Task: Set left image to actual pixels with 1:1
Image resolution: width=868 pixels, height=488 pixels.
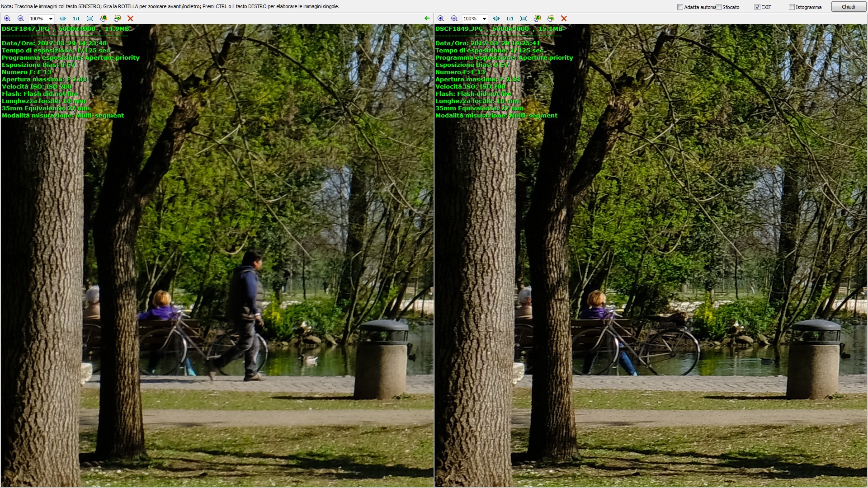Action: pyautogui.click(x=75, y=19)
